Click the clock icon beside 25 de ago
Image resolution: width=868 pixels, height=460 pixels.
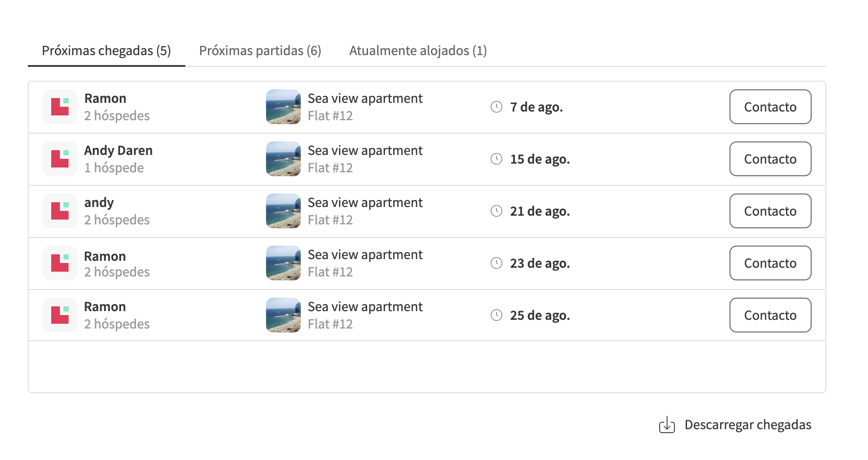(x=497, y=315)
